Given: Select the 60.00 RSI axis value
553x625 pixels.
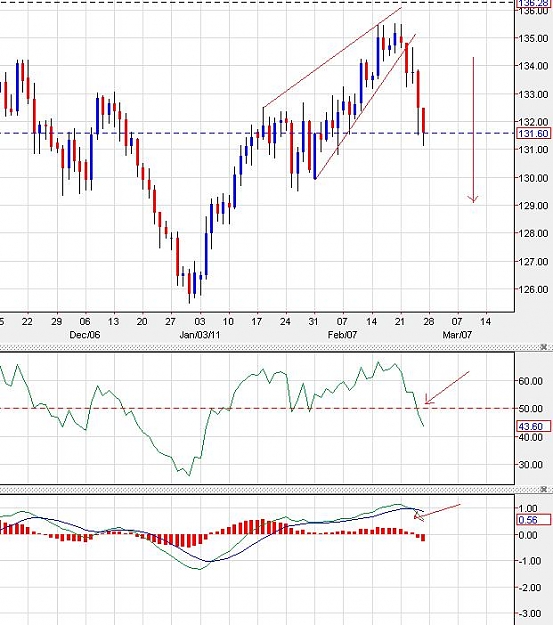Looking at the screenshot, I should [x=531, y=381].
